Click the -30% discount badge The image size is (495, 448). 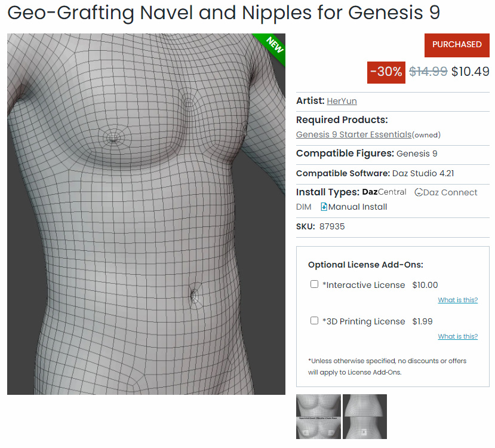(386, 72)
